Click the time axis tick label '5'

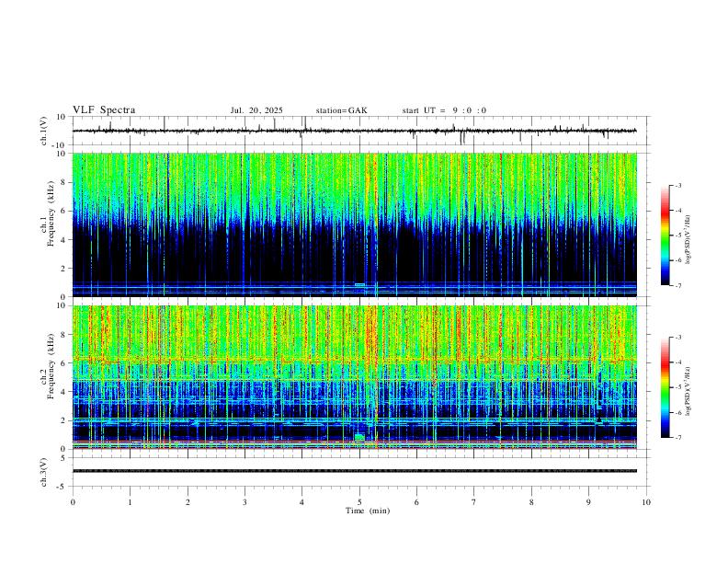pos(359,502)
